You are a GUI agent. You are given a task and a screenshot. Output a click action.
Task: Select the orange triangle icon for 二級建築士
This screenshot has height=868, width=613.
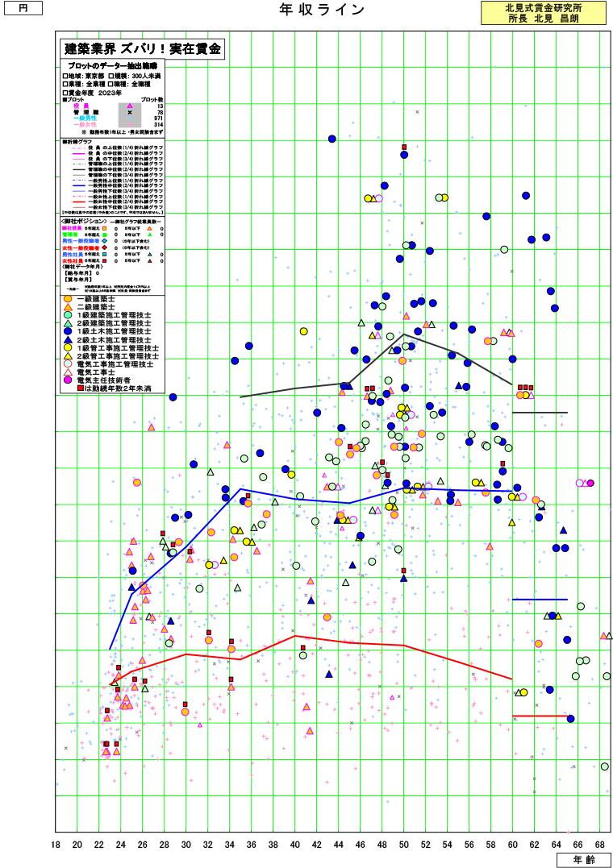click(x=68, y=306)
